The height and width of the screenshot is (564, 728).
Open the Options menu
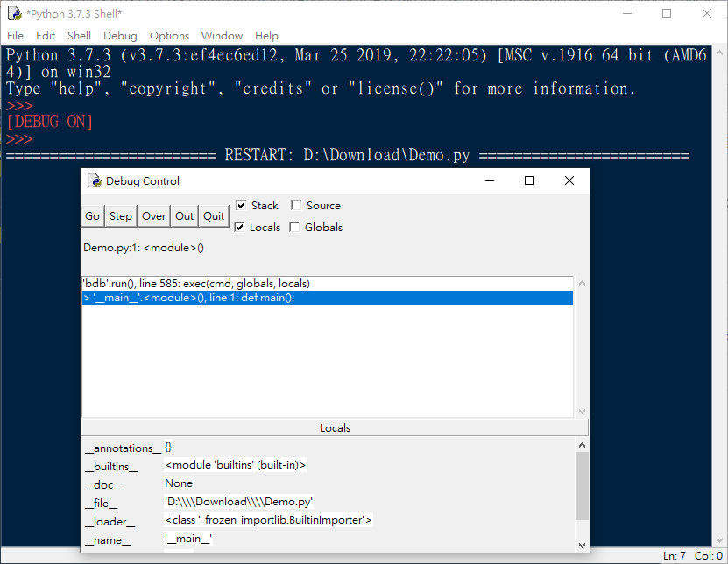(169, 36)
